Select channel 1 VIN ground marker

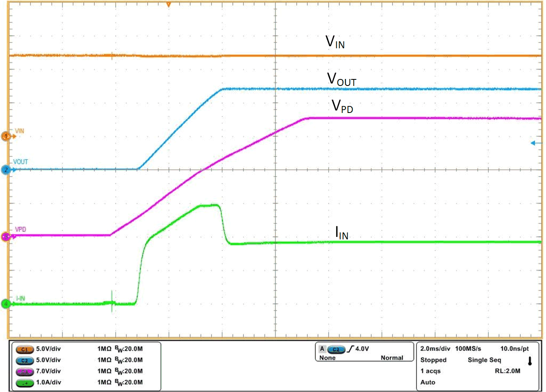coord(6,136)
